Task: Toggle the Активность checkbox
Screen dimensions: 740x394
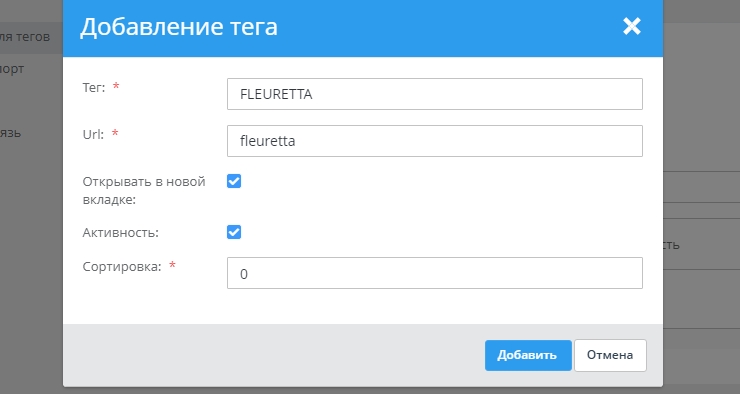Action: [234, 232]
